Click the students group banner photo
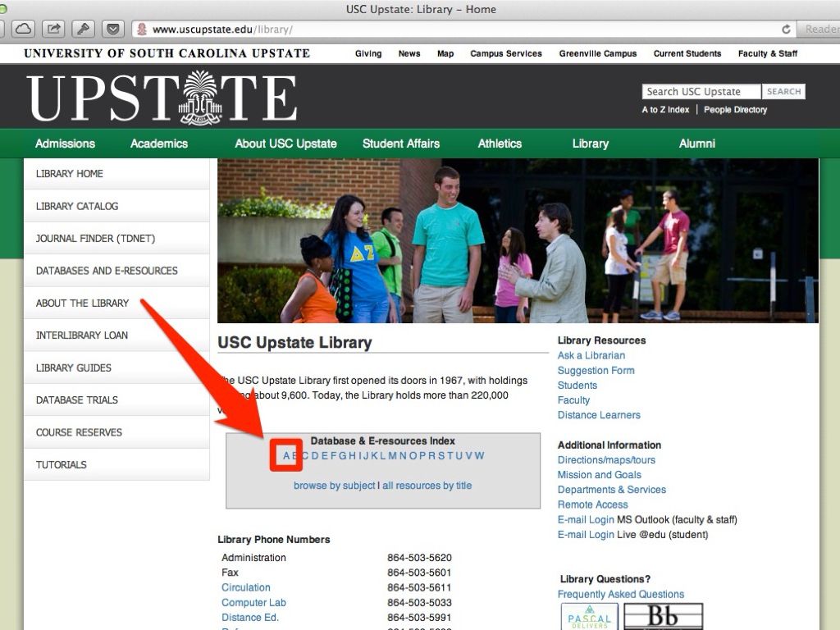 [517, 240]
